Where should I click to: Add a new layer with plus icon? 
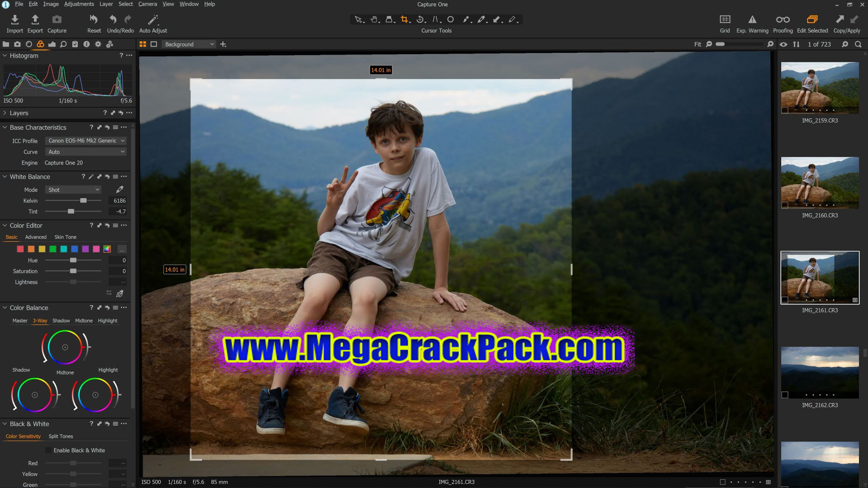coord(223,44)
